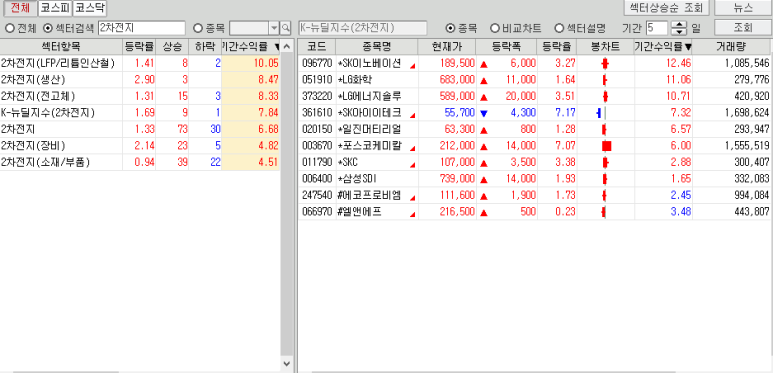
Task: Click stock code 247540
Action: point(317,196)
